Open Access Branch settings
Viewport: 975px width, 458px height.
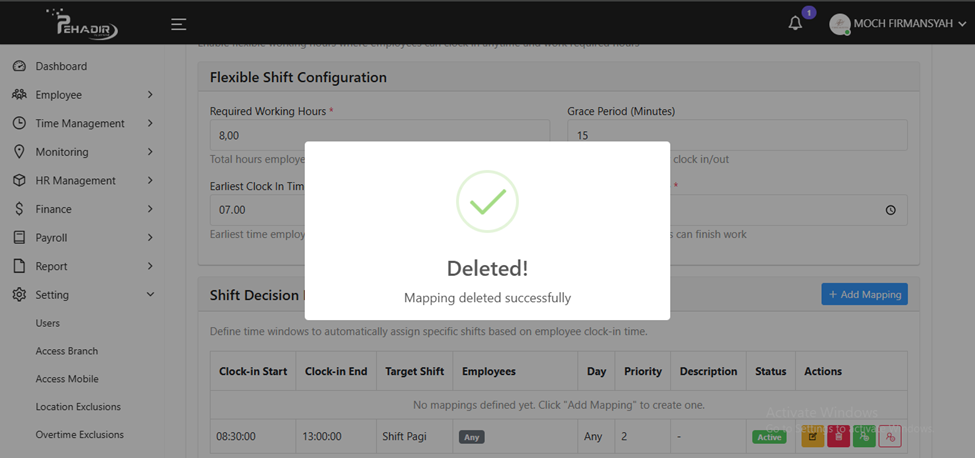pyautogui.click(x=67, y=351)
